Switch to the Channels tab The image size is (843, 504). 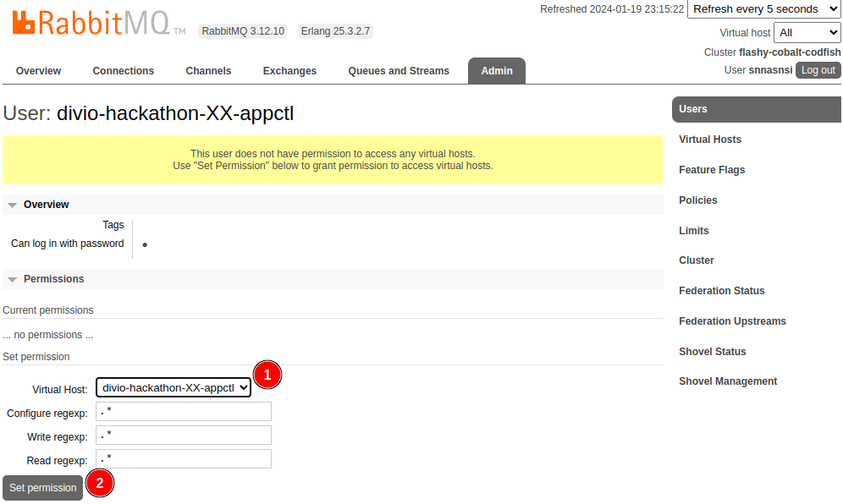pos(208,71)
